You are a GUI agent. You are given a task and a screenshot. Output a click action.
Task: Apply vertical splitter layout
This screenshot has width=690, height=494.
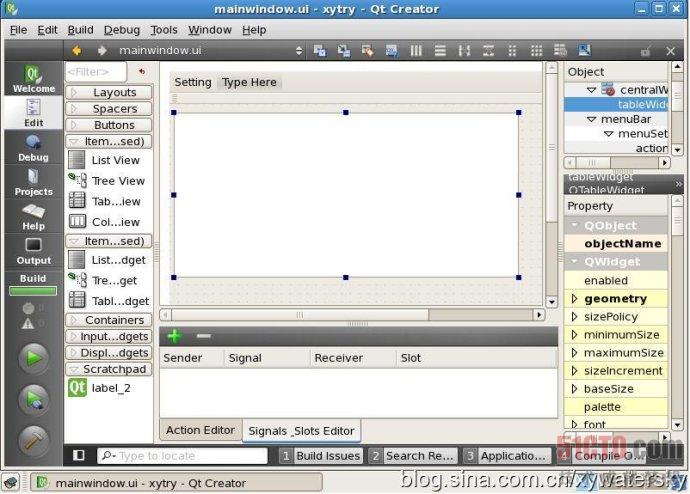point(488,51)
